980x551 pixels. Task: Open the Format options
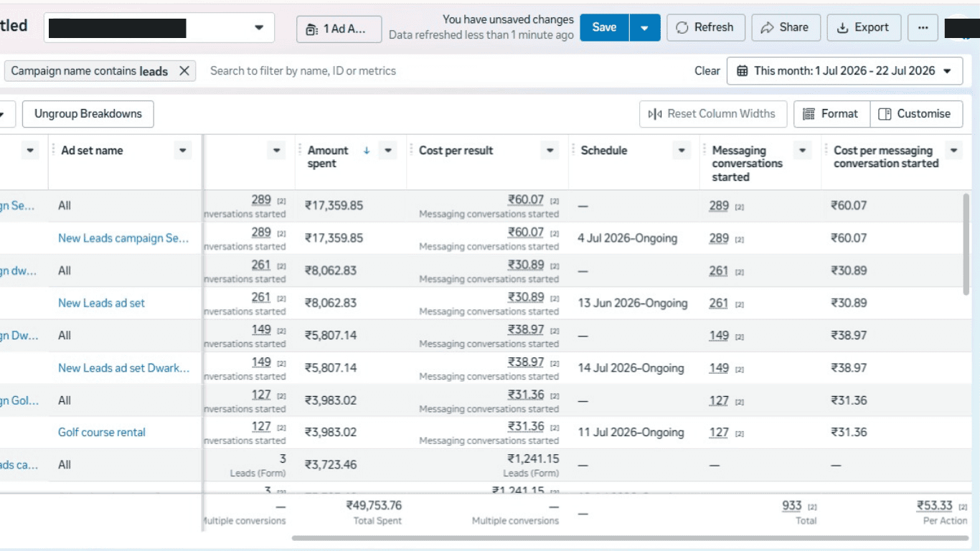click(x=831, y=113)
